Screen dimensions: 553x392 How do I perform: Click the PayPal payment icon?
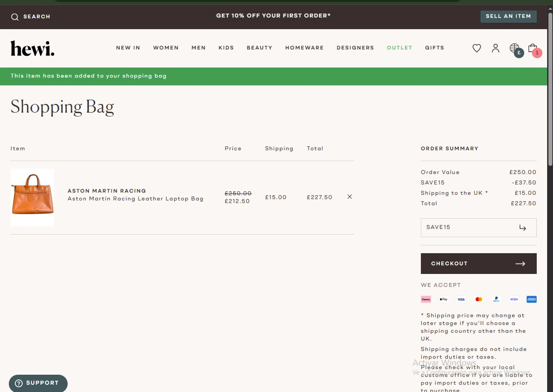[x=496, y=299]
